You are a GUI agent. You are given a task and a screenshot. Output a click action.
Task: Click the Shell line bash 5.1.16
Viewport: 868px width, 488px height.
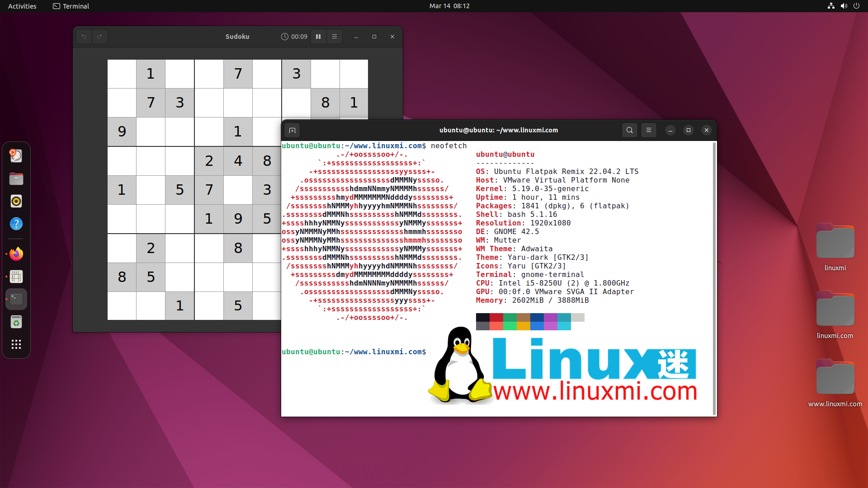(x=516, y=215)
